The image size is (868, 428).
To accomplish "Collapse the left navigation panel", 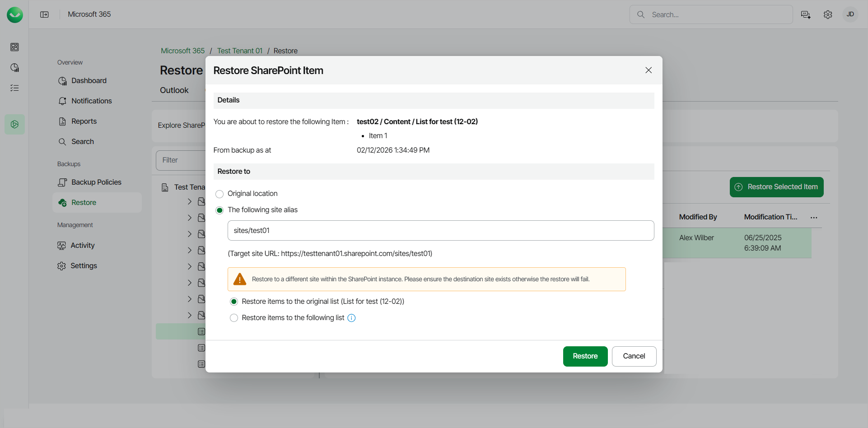I will (45, 14).
